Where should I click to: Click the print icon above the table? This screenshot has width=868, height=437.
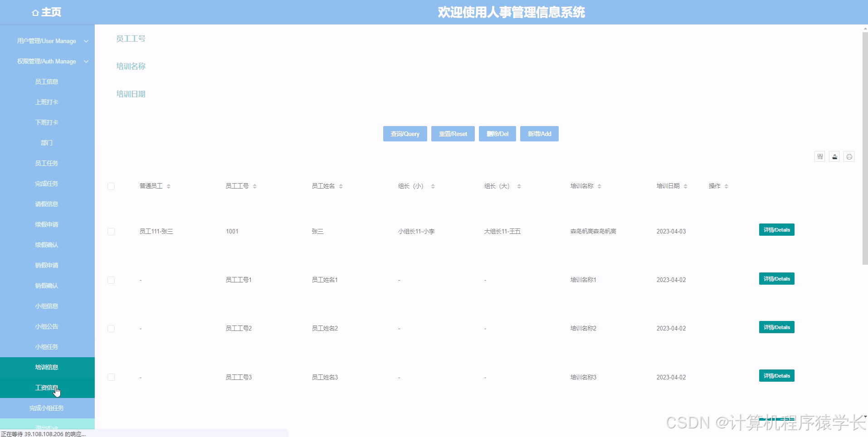(849, 156)
